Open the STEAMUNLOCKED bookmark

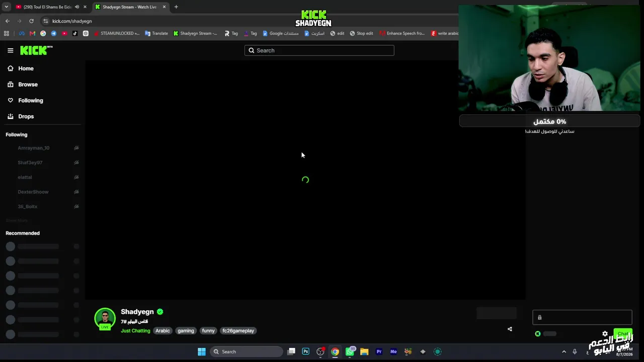(x=116, y=34)
